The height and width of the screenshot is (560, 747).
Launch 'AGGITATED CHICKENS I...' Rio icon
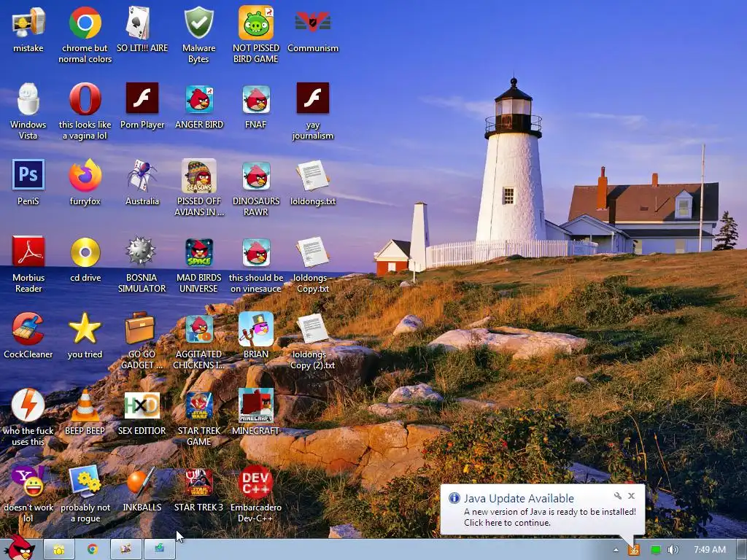coord(198,329)
